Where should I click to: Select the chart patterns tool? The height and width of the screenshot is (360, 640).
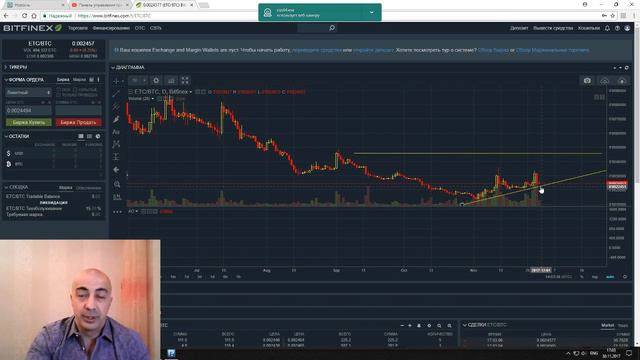[x=116, y=144]
